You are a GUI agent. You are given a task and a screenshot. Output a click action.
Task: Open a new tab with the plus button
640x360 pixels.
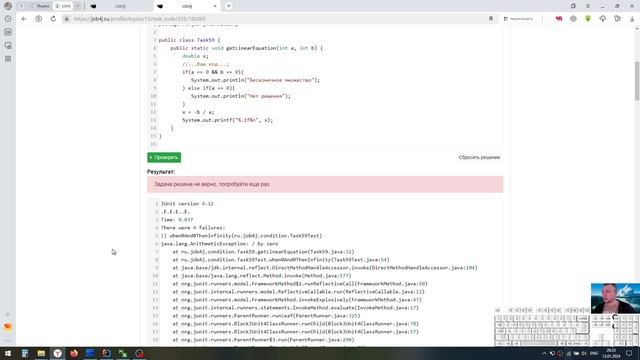[229, 6]
